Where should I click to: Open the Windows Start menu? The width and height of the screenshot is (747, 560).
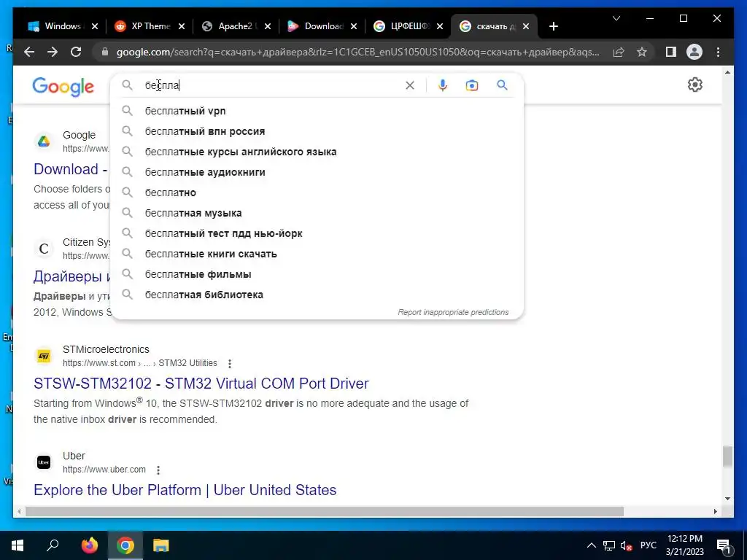18,545
